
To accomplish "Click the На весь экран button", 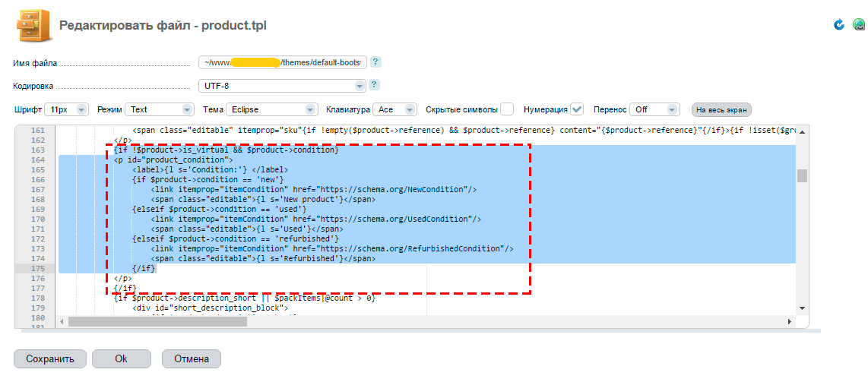I will pyautogui.click(x=721, y=109).
